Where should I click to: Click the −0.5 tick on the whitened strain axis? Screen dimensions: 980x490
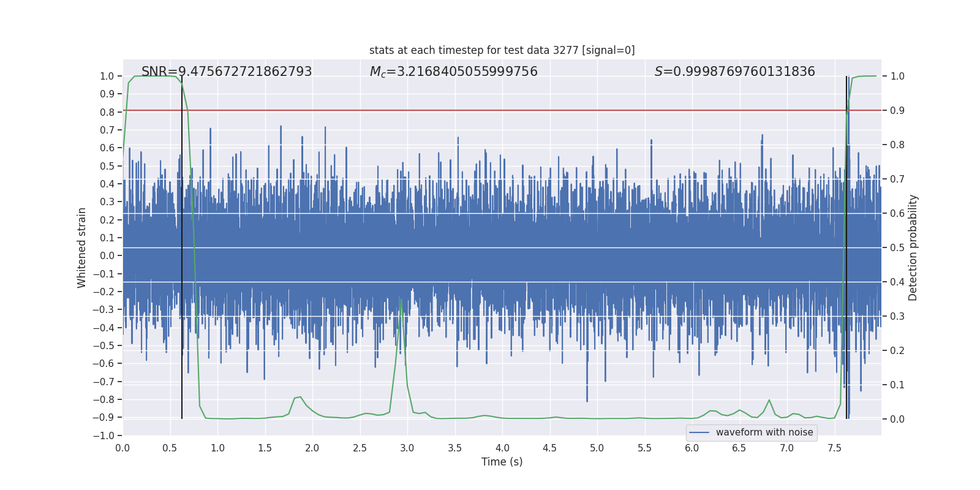click(x=103, y=345)
